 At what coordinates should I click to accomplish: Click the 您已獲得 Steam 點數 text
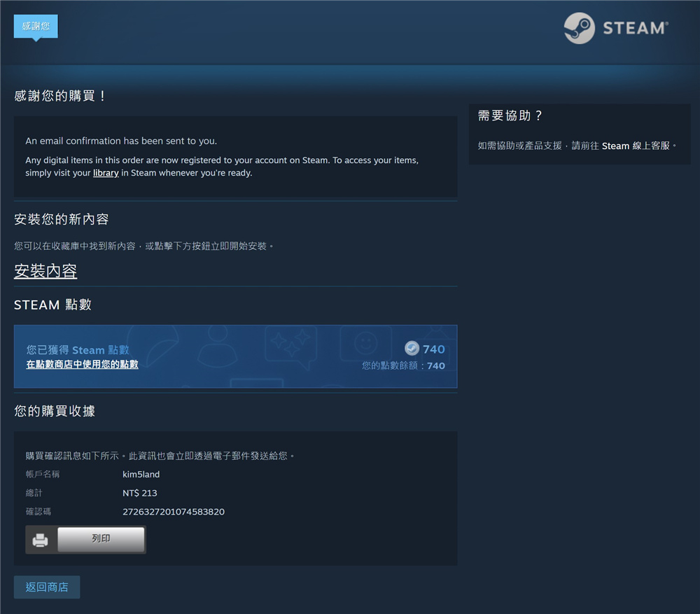pos(78,349)
